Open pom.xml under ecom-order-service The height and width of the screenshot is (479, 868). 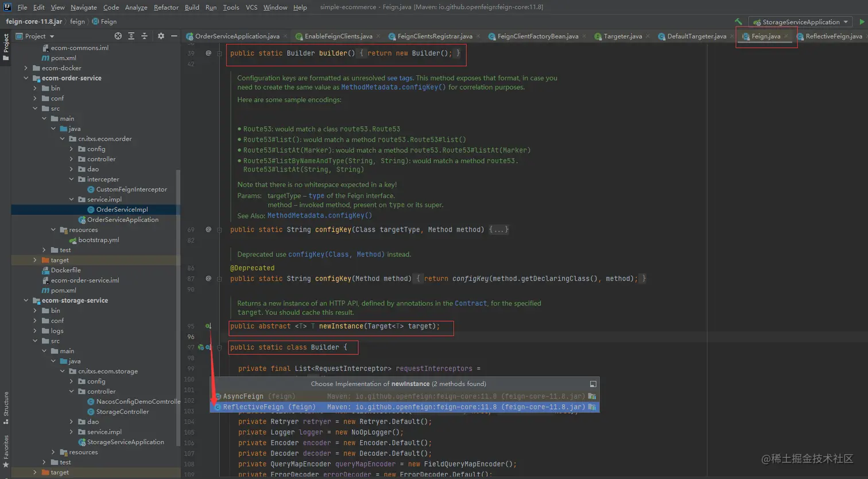click(x=59, y=290)
